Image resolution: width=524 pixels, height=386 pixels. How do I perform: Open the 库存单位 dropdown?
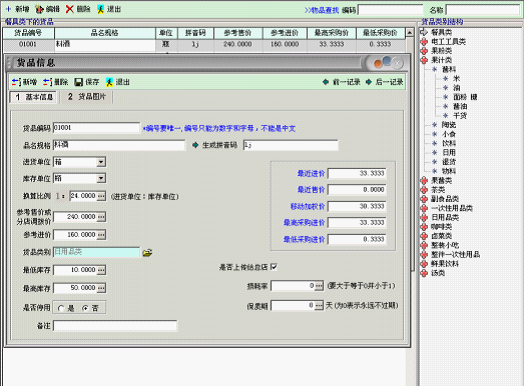101,178
